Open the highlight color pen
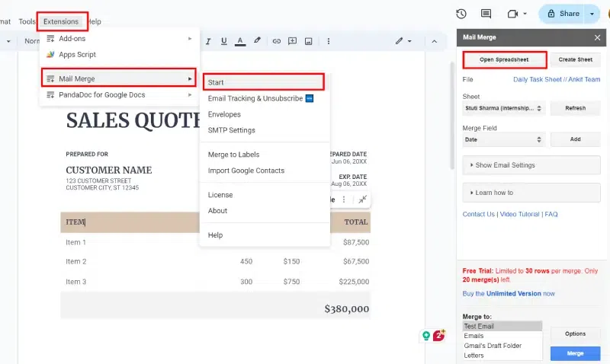 (x=257, y=41)
